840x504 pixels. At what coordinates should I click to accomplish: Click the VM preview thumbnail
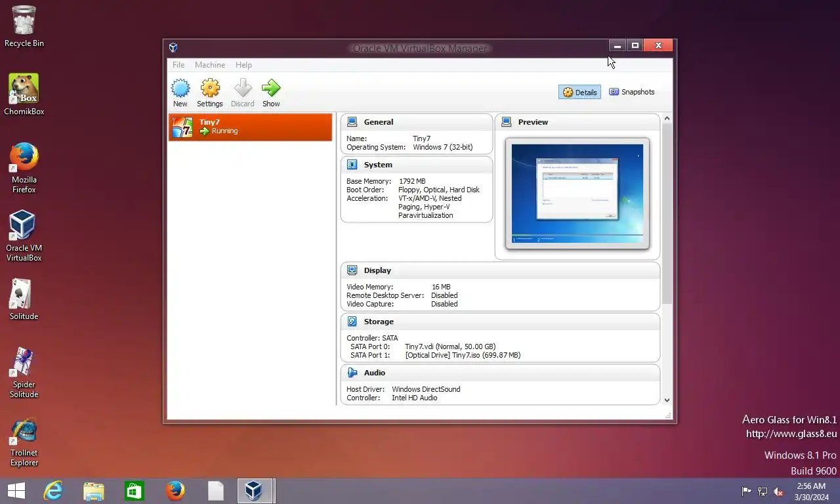(x=577, y=194)
